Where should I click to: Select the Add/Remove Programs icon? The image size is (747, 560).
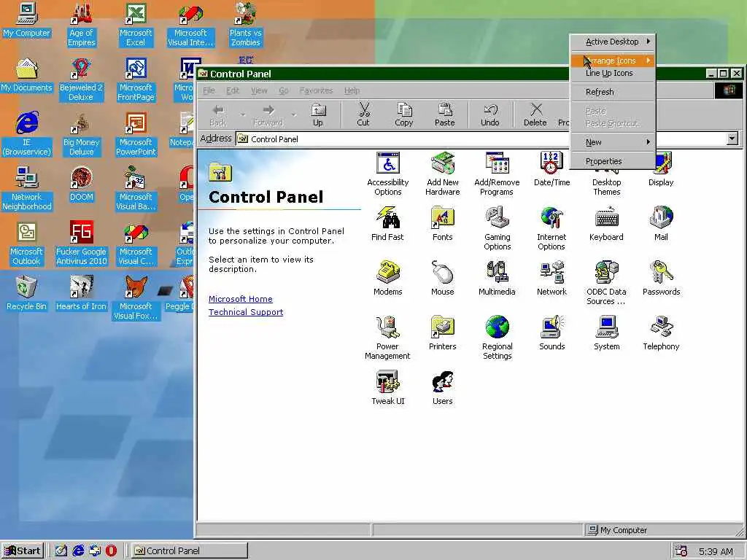(x=497, y=174)
